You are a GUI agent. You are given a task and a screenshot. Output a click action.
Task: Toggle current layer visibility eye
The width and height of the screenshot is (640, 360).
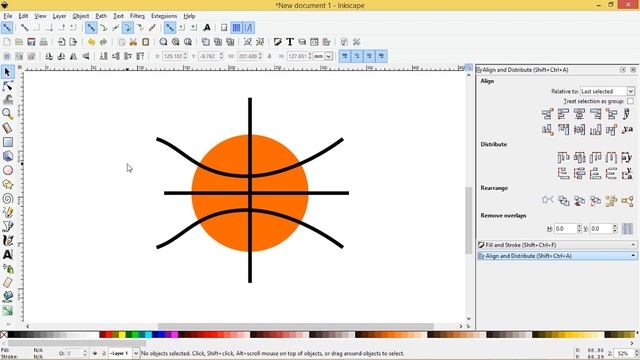click(95, 353)
